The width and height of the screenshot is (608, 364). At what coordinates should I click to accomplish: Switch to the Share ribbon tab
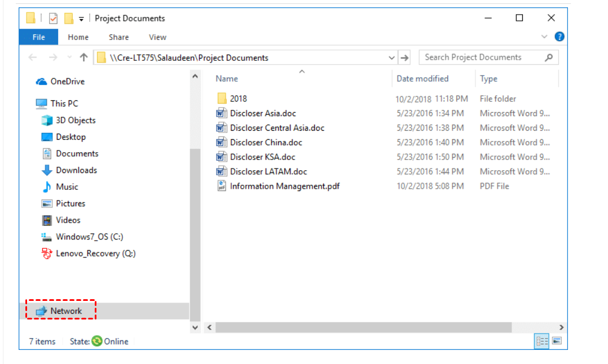[118, 37]
